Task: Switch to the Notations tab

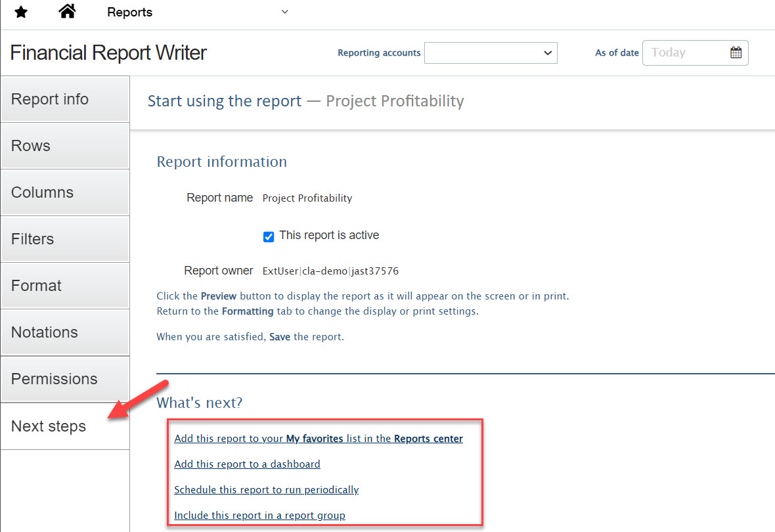Action: 65,332
